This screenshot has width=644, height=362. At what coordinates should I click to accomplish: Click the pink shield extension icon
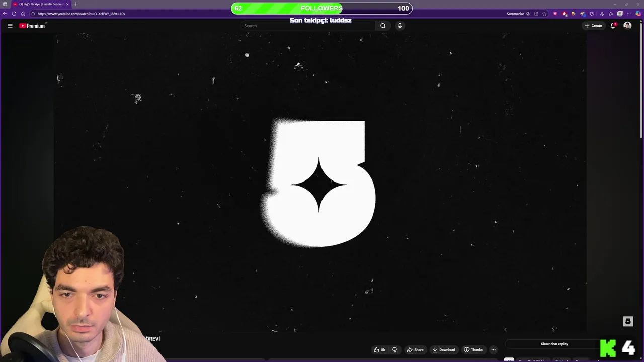(x=555, y=14)
